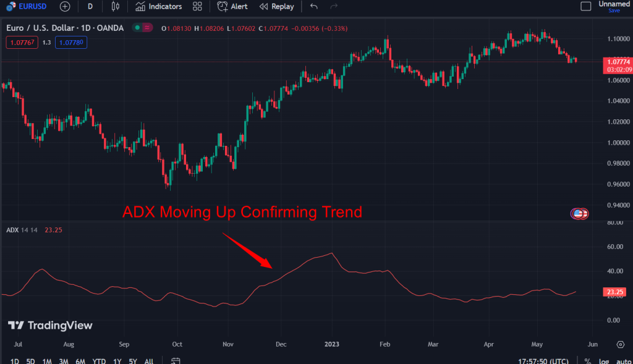Open the indicator templates grid icon

pyautogui.click(x=197, y=7)
